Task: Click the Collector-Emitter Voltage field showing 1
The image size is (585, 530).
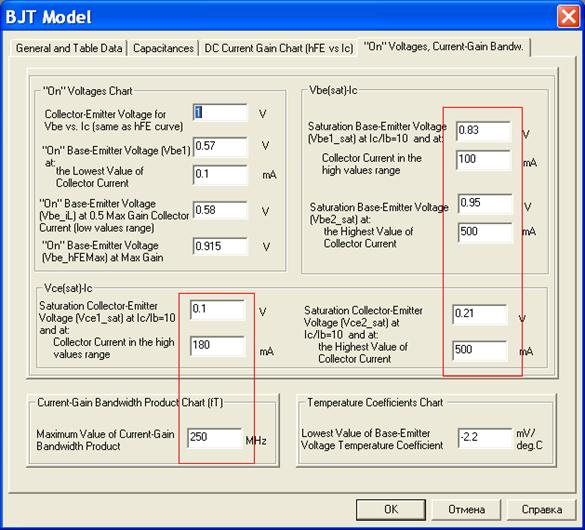Action: pos(220,113)
